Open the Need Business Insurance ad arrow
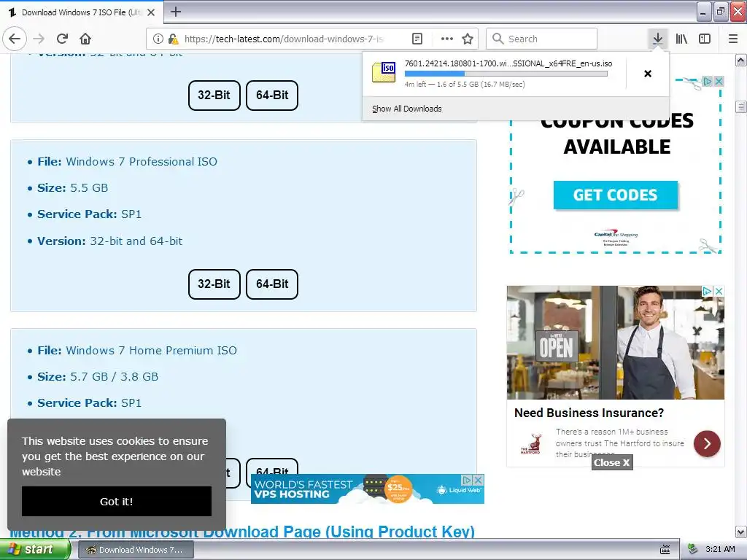 pyautogui.click(x=707, y=443)
